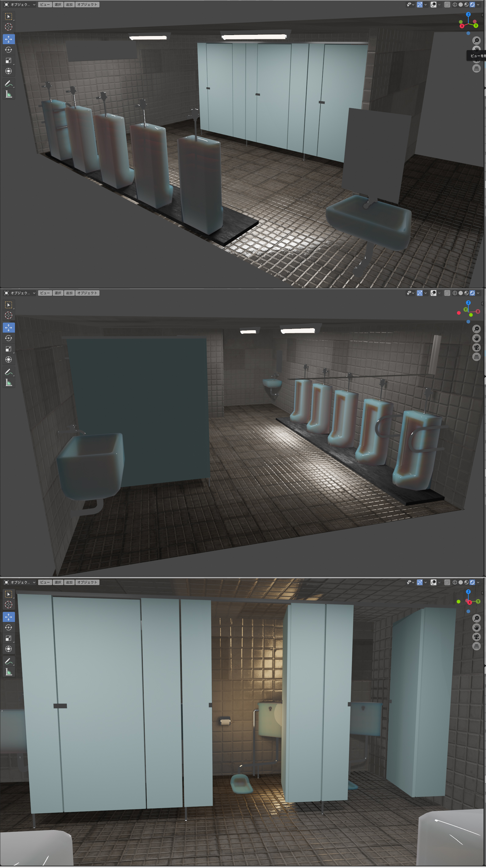Image resolution: width=486 pixels, height=868 pixels.
Task: Open the ビュー menu in middle viewport
Action: coord(45,293)
